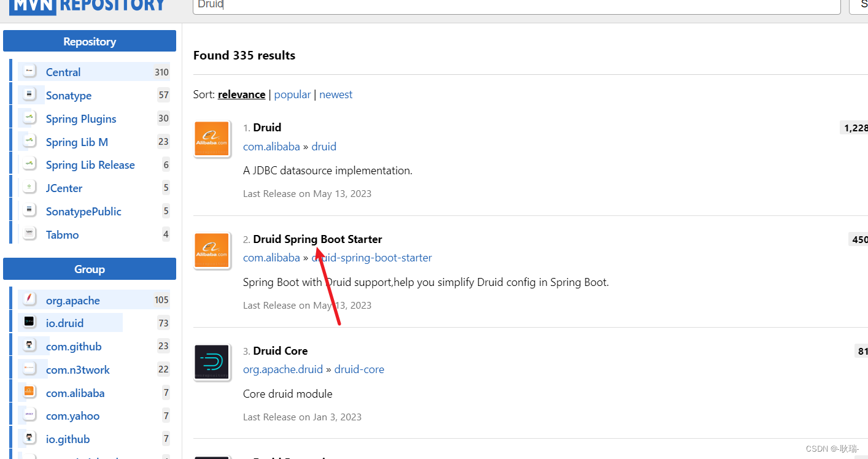Click the 1,228 usages badge for Druid
The width and height of the screenshot is (868, 459).
coord(854,128)
